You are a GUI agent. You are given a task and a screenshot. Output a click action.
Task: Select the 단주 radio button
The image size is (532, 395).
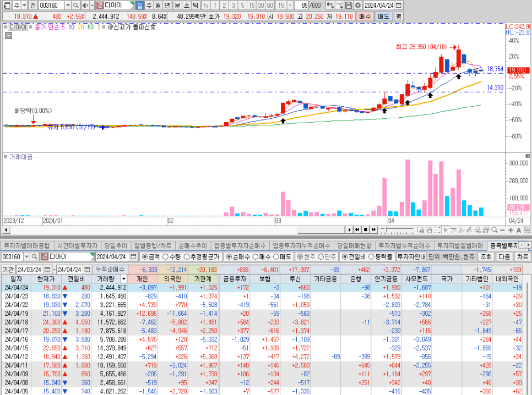tap(321, 257)
